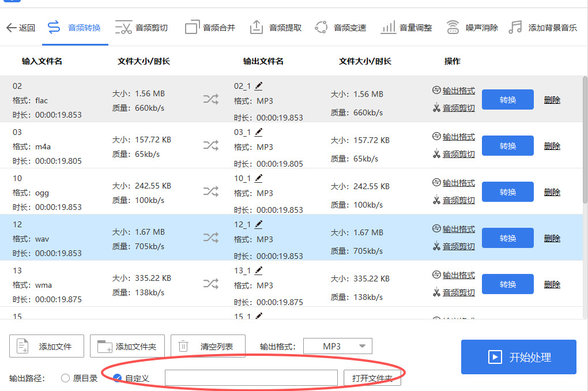The width and height of the screenshot is (588, 391).
Task: Convert file 02 with 转换 button
Action: tap(508, 99)
